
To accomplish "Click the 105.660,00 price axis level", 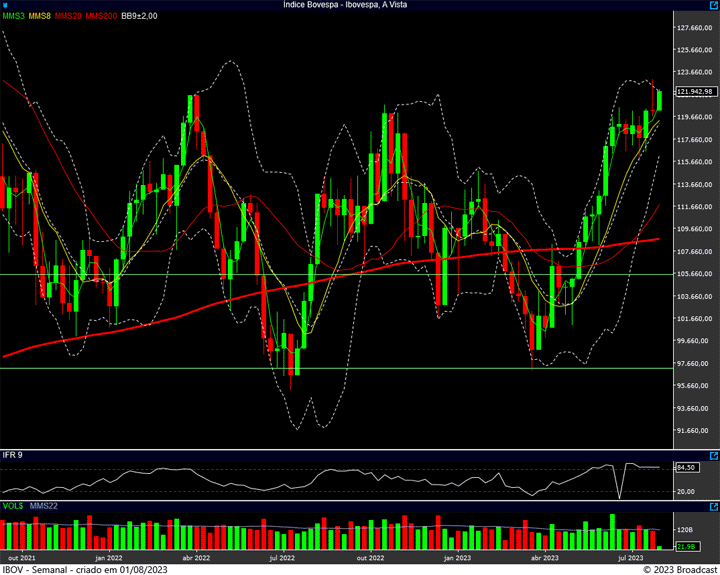I will coord(694,274).
